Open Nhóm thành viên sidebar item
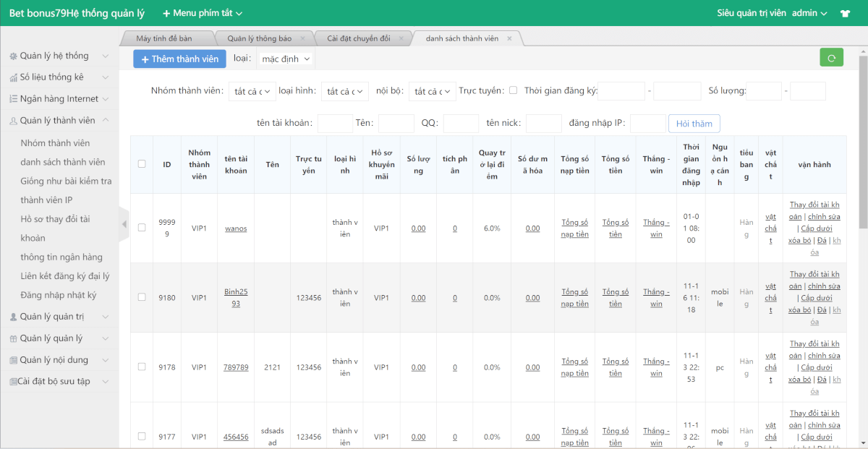Viewport: 868px width, 449px height. tap(56, 143)
